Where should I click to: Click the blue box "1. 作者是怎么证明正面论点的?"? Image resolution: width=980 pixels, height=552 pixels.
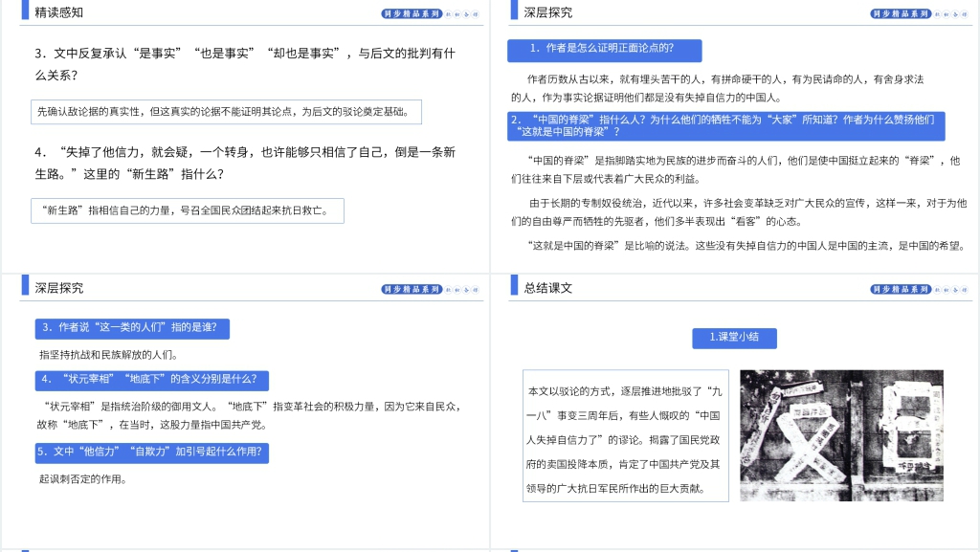click(605, 51)
